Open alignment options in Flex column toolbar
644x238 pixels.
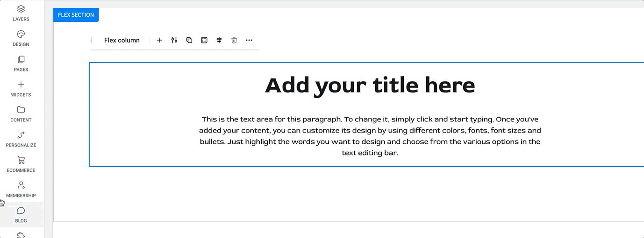(219, 40)
